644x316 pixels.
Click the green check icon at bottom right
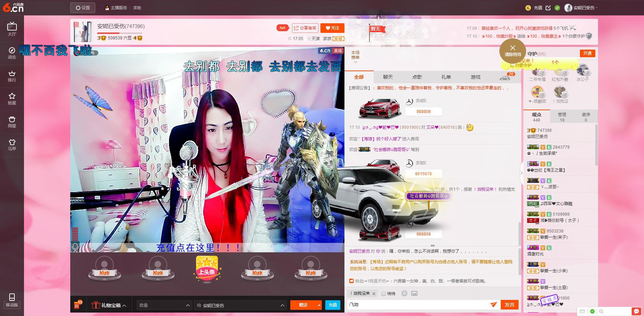pos(592,311)
